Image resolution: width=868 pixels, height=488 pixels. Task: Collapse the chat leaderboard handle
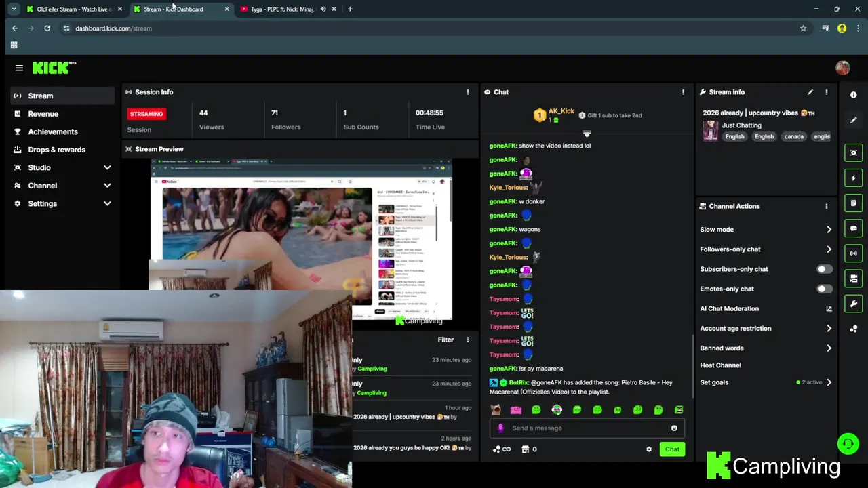coord(587,134)
